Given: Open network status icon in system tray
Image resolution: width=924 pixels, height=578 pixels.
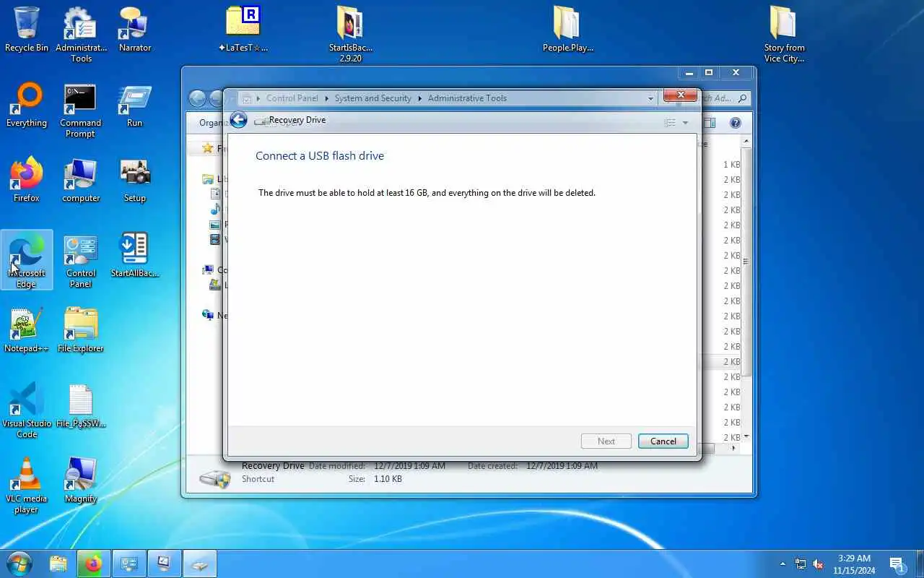Looking at the screenshot, I should [x=801, y=564].
